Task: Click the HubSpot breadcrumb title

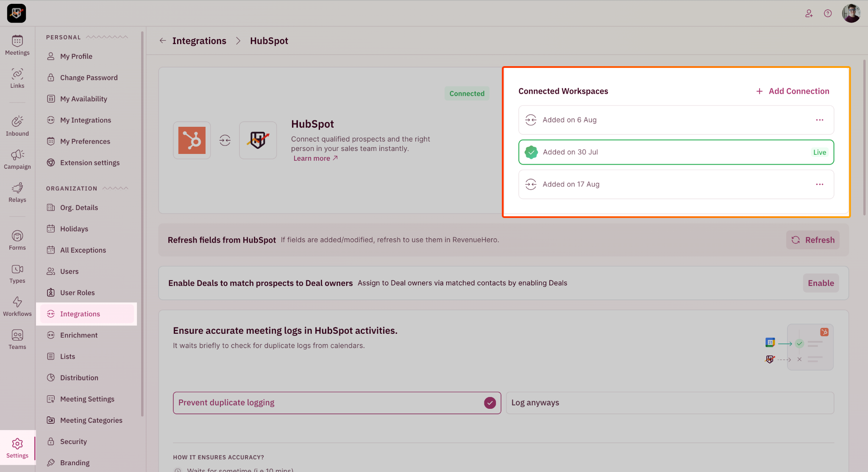Action: coord(269,41)
